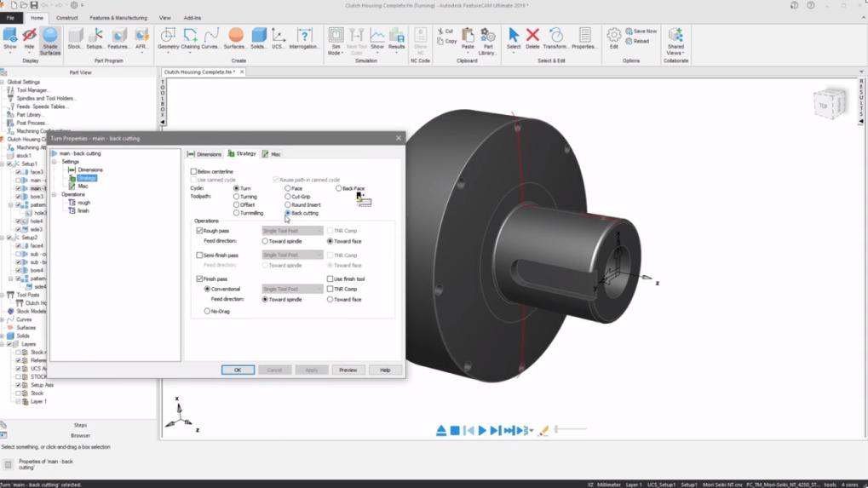The image size is (868, 488).
Task: Click OK in Turn Properties dialog
Action: coord(238,370)
